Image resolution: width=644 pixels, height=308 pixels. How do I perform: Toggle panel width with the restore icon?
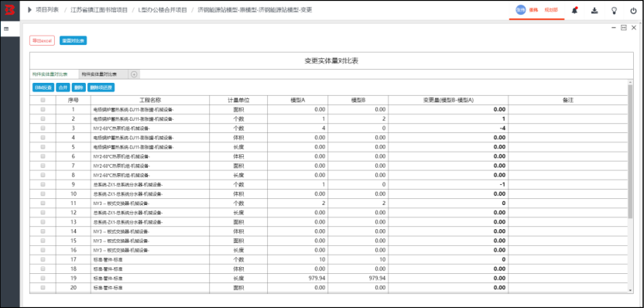click(x=623, y=28)
